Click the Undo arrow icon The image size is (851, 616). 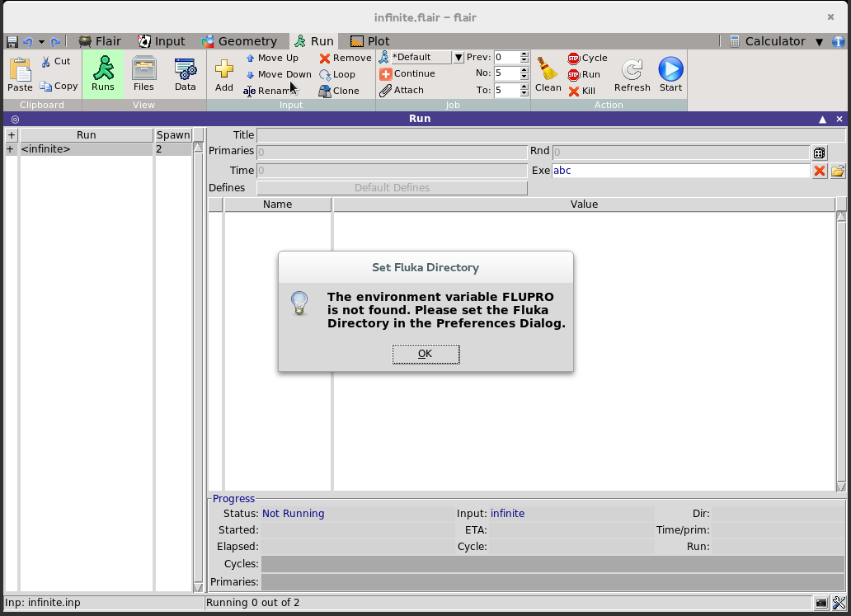pyautogui.click(x=28, y=42)
